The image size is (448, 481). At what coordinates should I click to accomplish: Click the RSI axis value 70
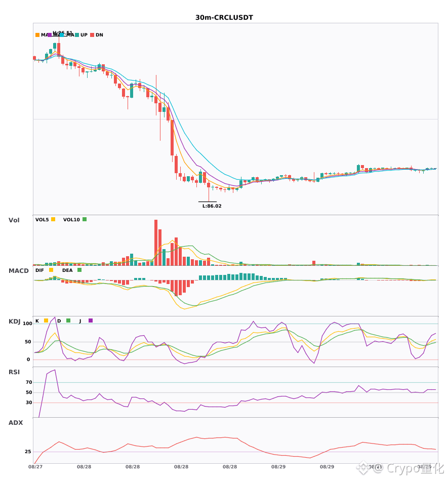click(29, 382)
